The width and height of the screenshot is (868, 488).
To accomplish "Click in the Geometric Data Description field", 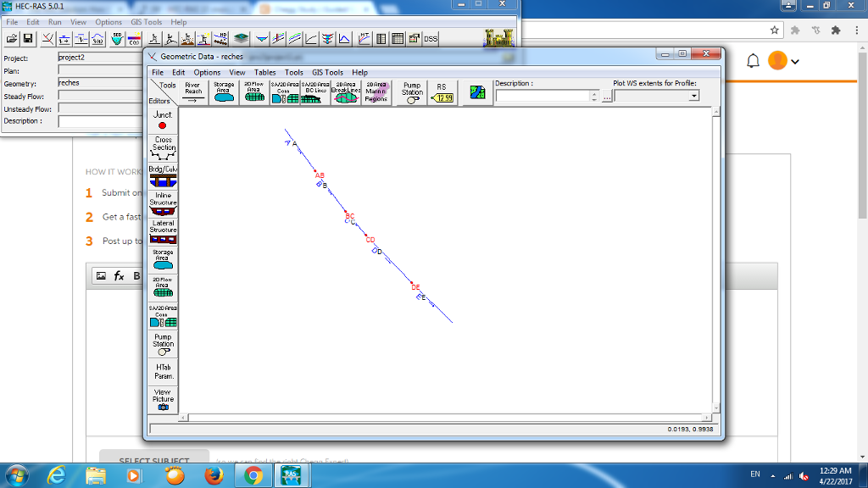I will pos(542,97).
